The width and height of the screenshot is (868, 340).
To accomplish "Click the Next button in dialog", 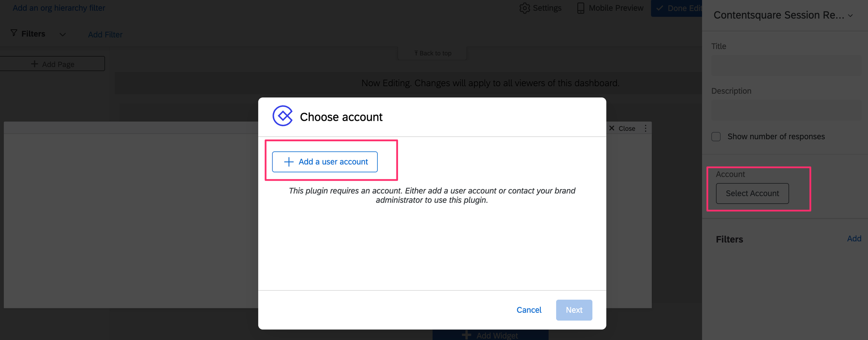I will pyautogui.click(x=574, y=310).
